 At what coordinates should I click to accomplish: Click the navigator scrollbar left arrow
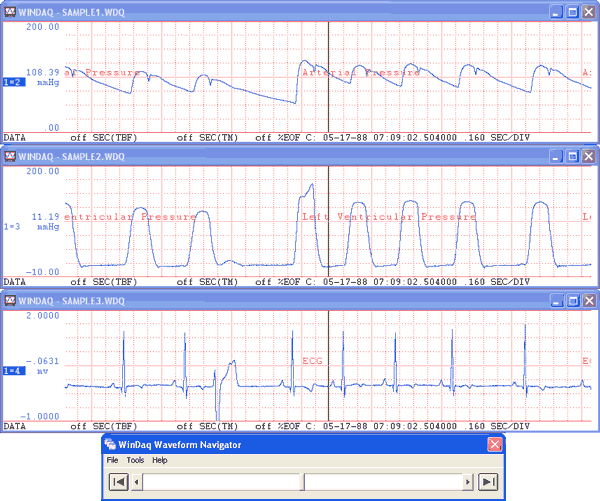136,482
